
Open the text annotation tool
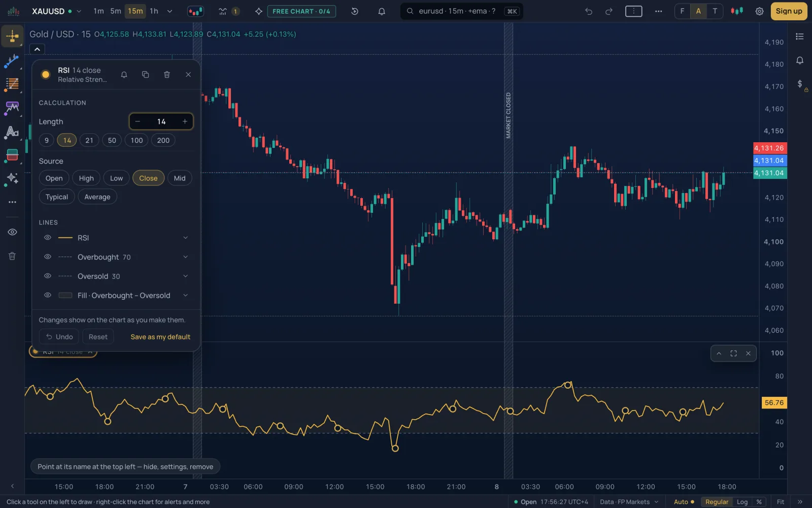point(12,132)
